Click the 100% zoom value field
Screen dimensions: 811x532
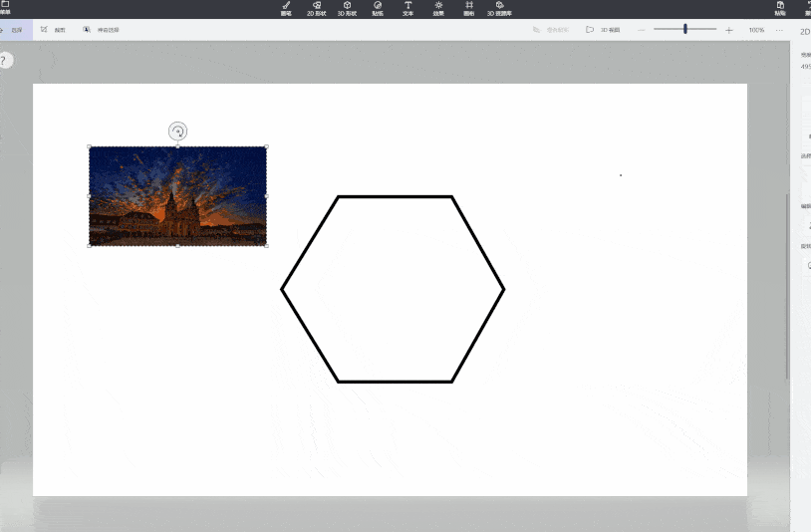pos(756,30)
